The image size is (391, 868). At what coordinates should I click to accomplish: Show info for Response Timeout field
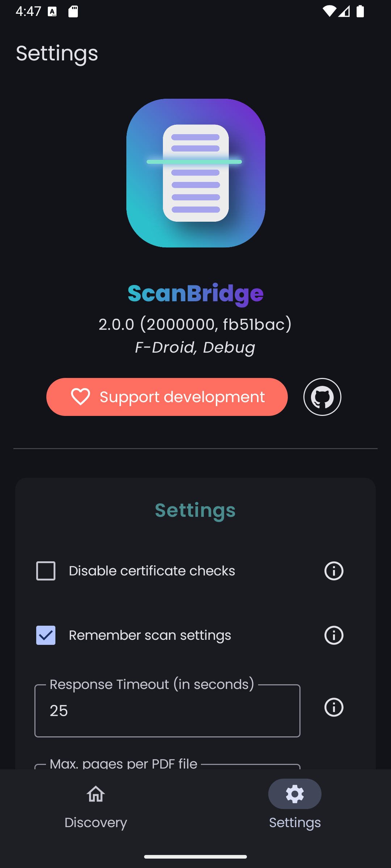coord(333,707)
